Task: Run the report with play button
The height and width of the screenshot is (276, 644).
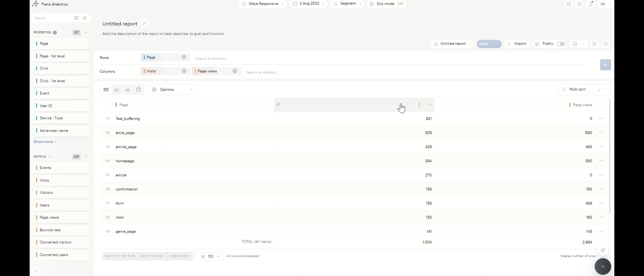Action: pyautogui.click(x=605, y=65)
